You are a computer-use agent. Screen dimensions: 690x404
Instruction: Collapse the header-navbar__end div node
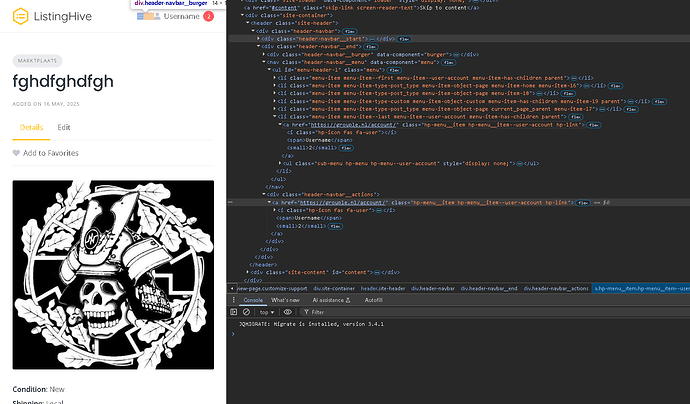click(258, 46)
